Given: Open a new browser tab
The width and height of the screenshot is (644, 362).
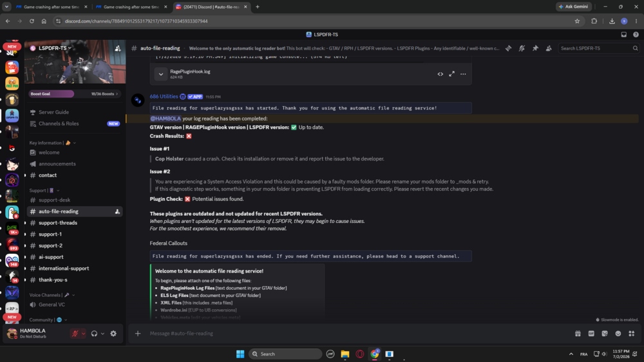Looking at the screenshot, I should click(x=258, y=7).
